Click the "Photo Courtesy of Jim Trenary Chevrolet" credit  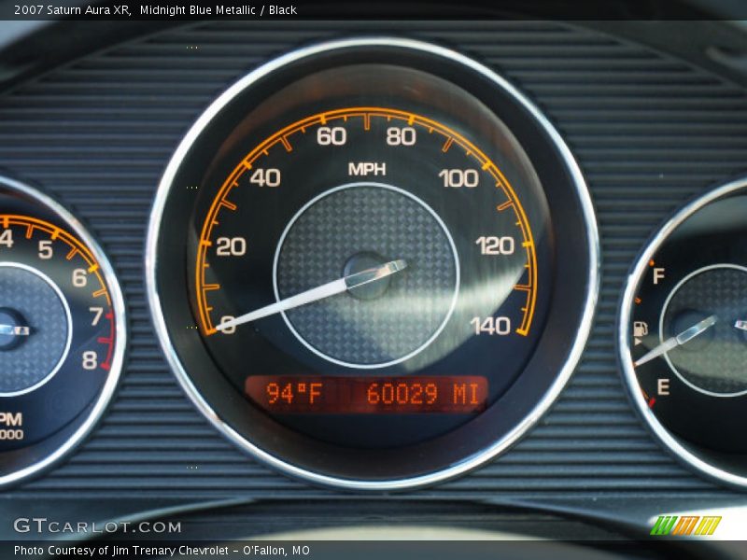click(123, 551)
